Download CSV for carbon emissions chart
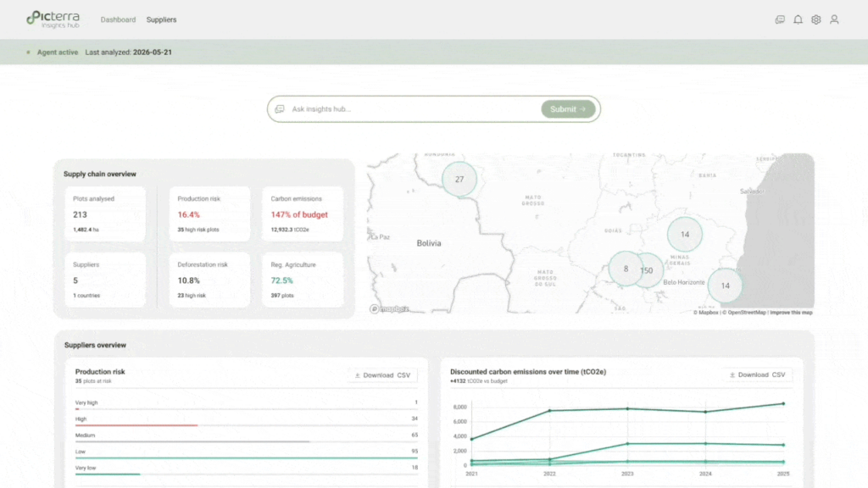This screenshot has width=868, height=488. pyautogui.click(x=757, y=374)
